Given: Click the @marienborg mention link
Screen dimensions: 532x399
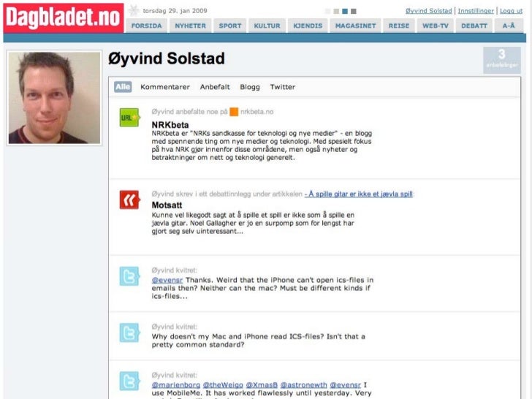Looking at the screenshot, I should click(175, 384).
